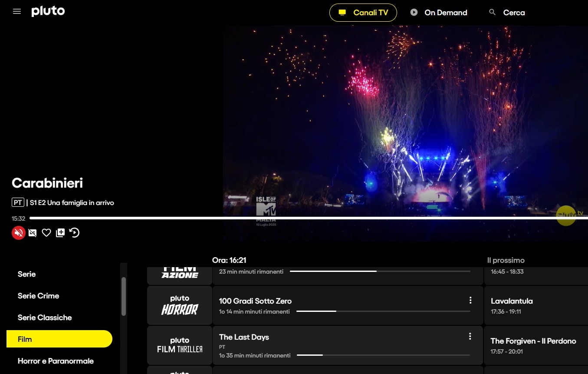Open 100 Gradi Sotto Zero program
The width and height of the screenshot is (588, 374).
(348, 305)
